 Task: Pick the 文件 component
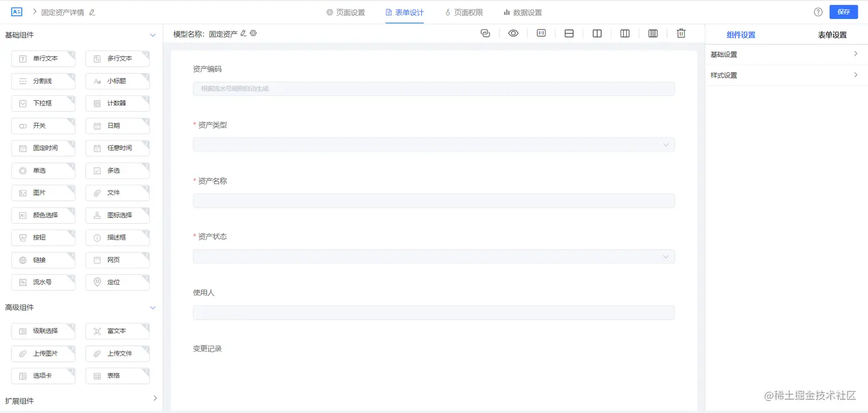pyautogui.click(x=118, y=193)
